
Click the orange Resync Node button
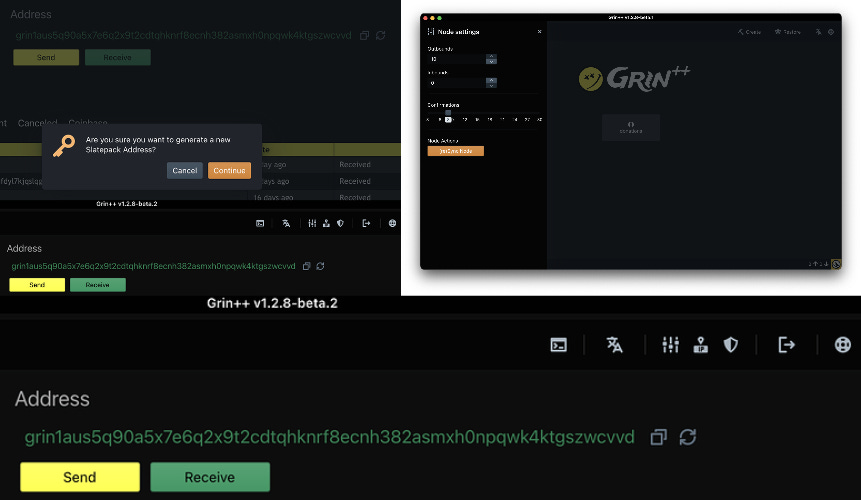tap(456, 151)
